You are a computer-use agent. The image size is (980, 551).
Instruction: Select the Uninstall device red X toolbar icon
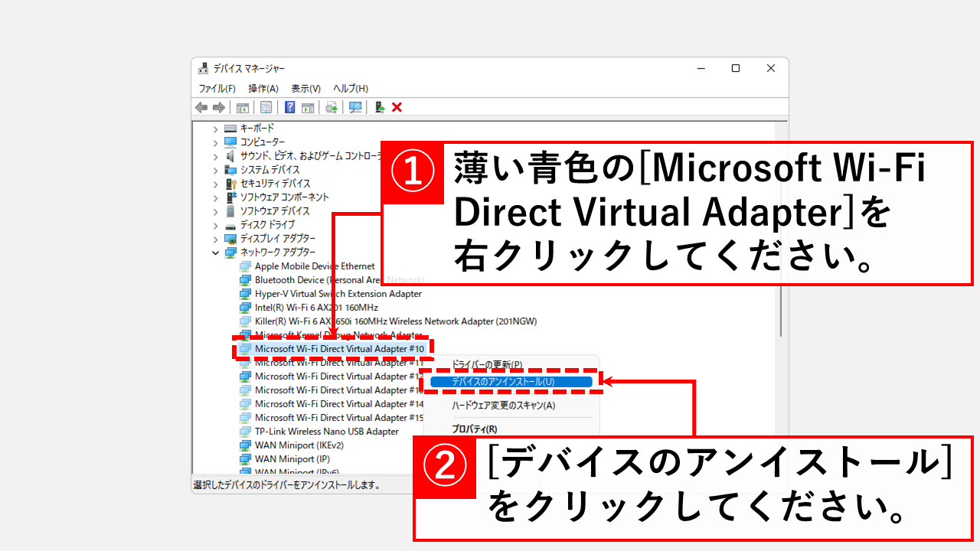point(396,107)
